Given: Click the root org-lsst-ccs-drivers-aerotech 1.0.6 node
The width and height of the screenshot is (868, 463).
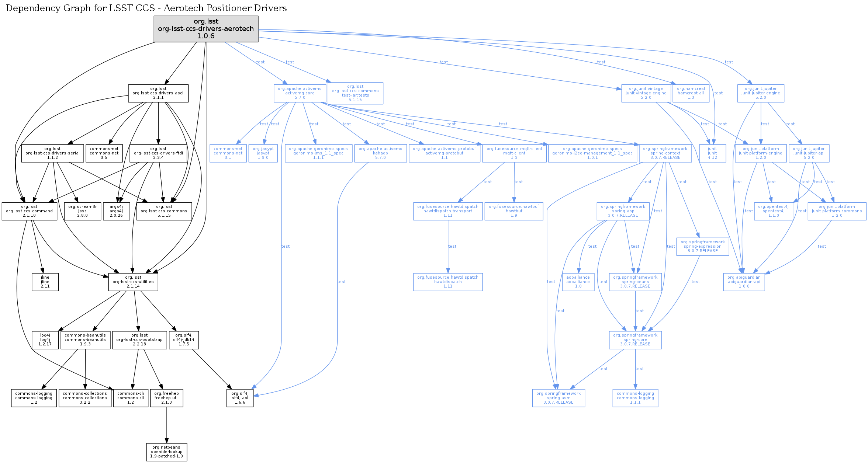Looking at the screenshot, I should pos(206,29).
